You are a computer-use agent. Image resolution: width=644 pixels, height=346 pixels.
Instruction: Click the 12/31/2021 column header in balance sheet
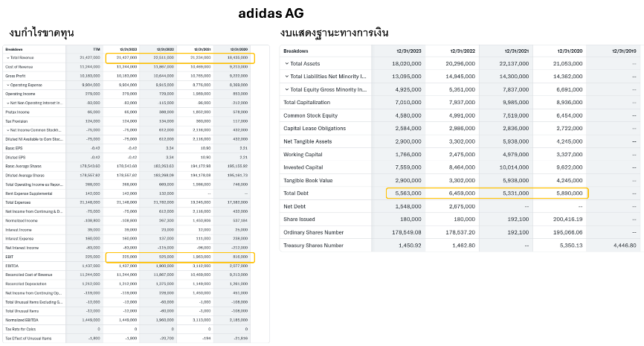point(517,51)
